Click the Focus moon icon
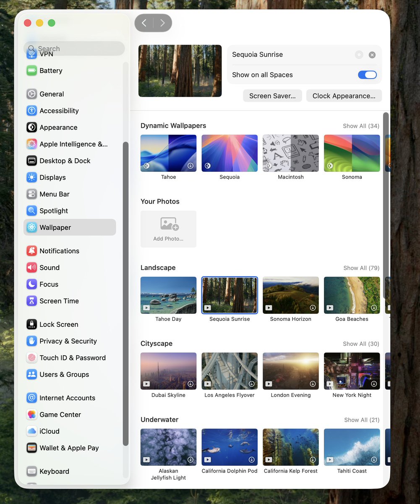Viewport: 420px width, 504px height. tap(32, 284)
